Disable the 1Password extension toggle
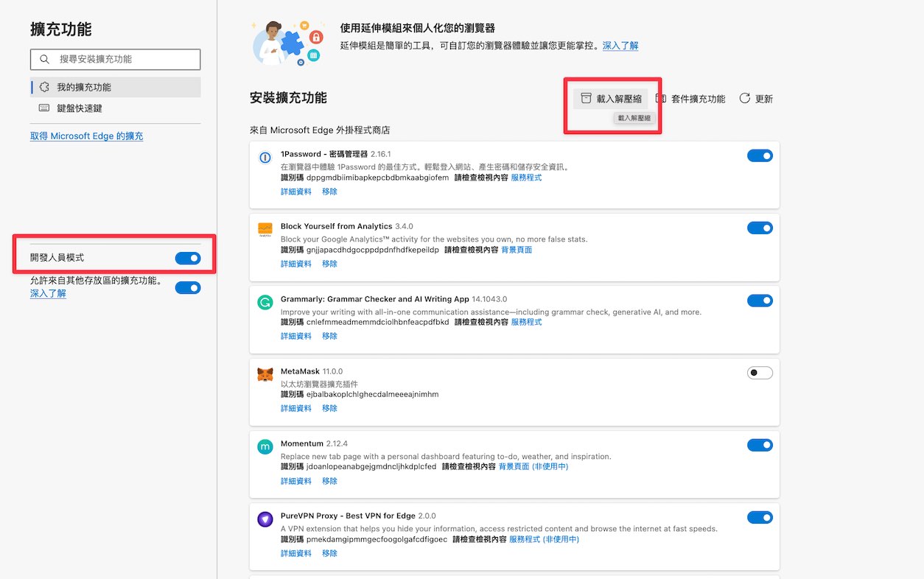Image resolution: width=924 pixels, height=579 pixels. (x=760, y=155)
